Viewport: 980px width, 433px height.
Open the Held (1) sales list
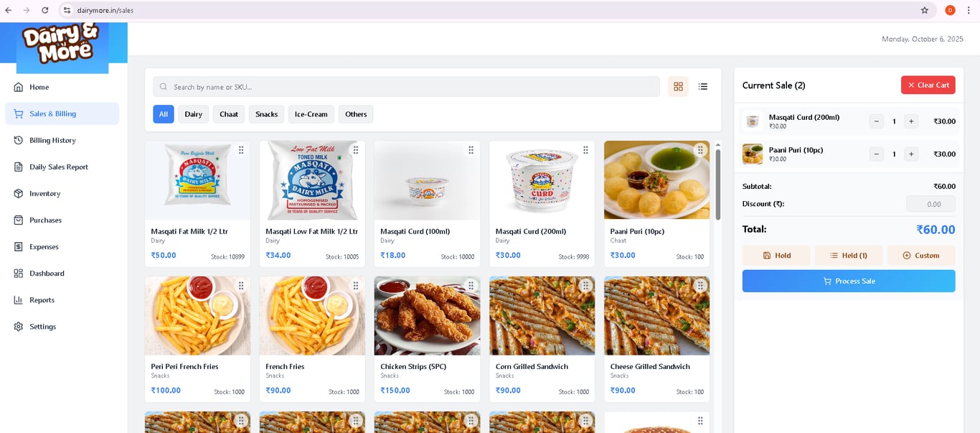coord(848,256)
